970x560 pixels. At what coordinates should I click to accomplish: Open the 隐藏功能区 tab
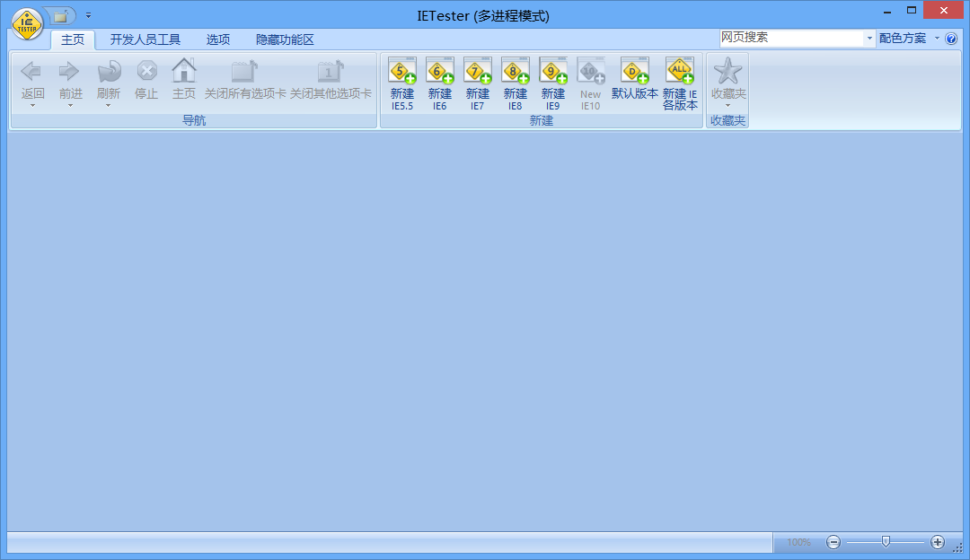tap(285, 39)
